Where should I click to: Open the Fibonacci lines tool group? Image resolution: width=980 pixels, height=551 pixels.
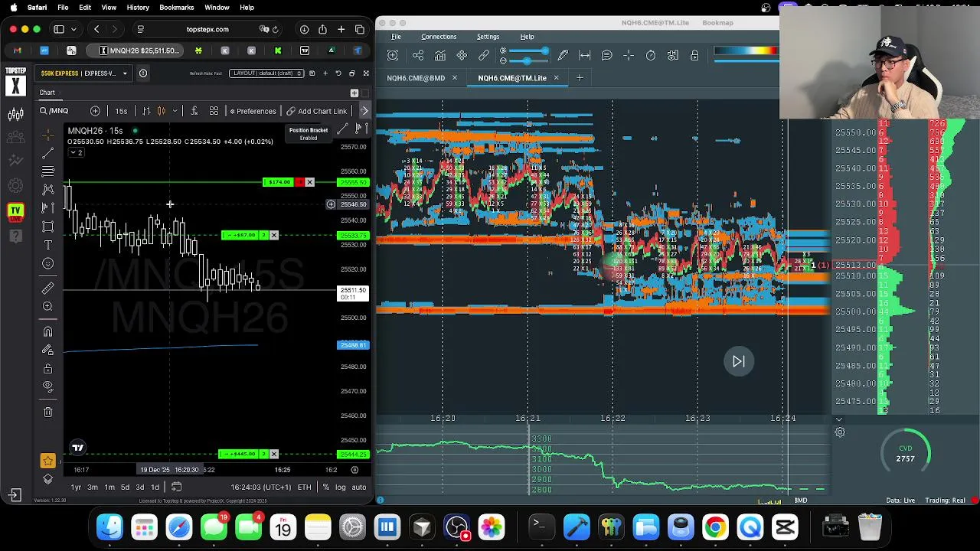(47, 171)
